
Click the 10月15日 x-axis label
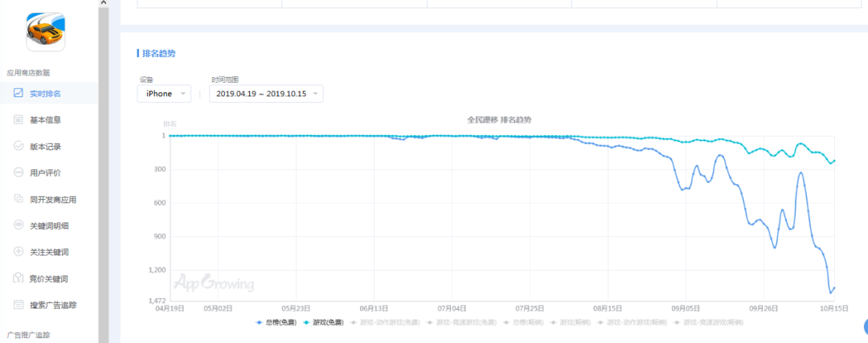[834, 308]
